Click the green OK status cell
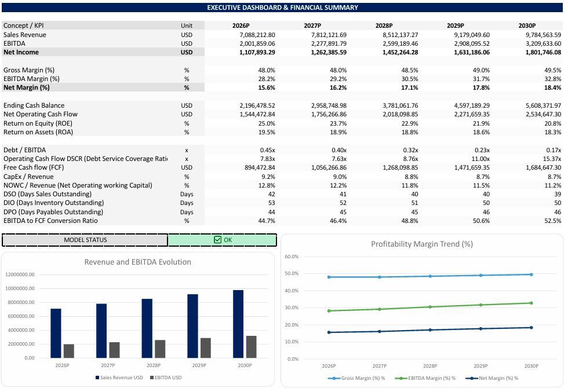 pos(223,240)
